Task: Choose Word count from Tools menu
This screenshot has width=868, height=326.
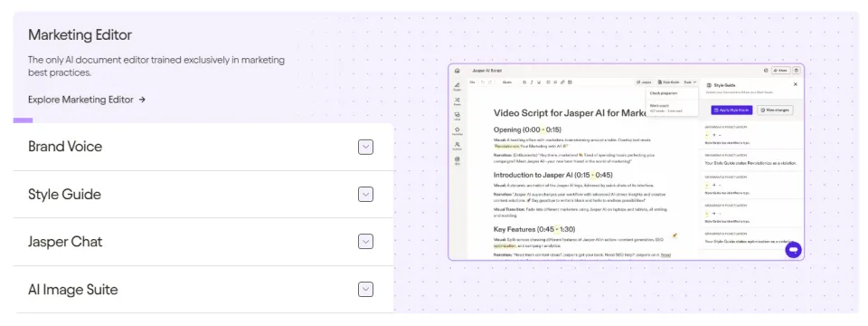Action: click(x=672, y=108)
